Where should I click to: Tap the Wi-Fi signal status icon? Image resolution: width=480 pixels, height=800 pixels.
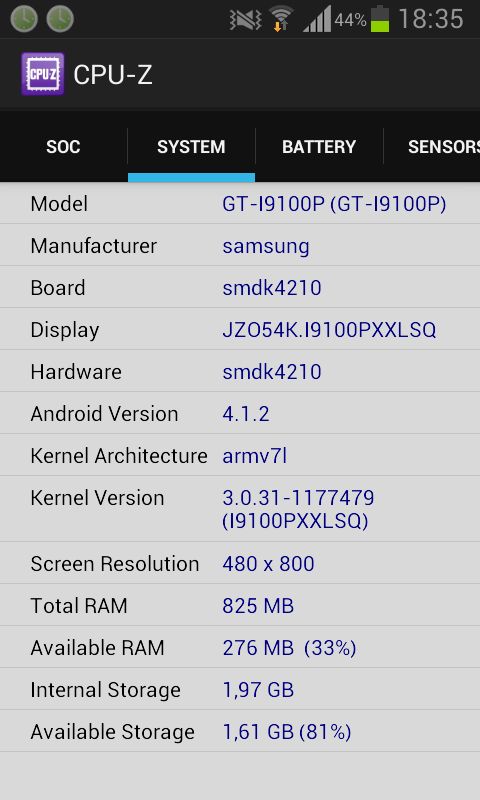pos(281,19)
